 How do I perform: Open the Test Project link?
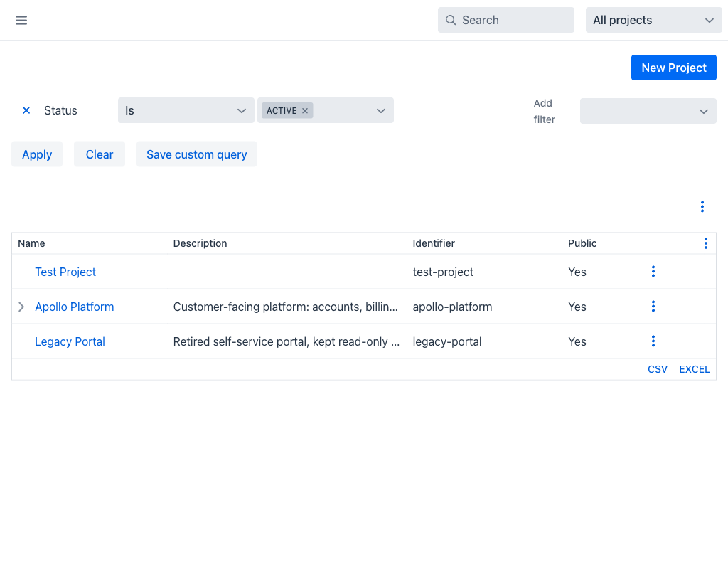point(65,272)
